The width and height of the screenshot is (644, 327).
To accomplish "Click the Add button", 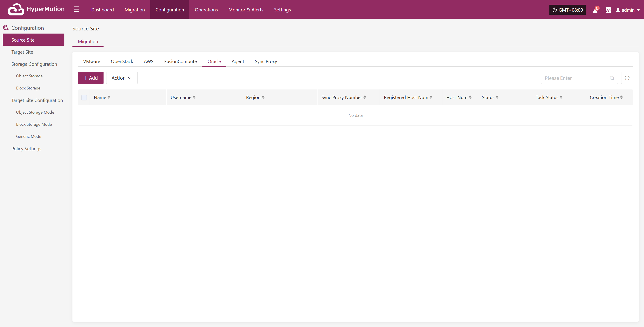I will click(91, 78).
